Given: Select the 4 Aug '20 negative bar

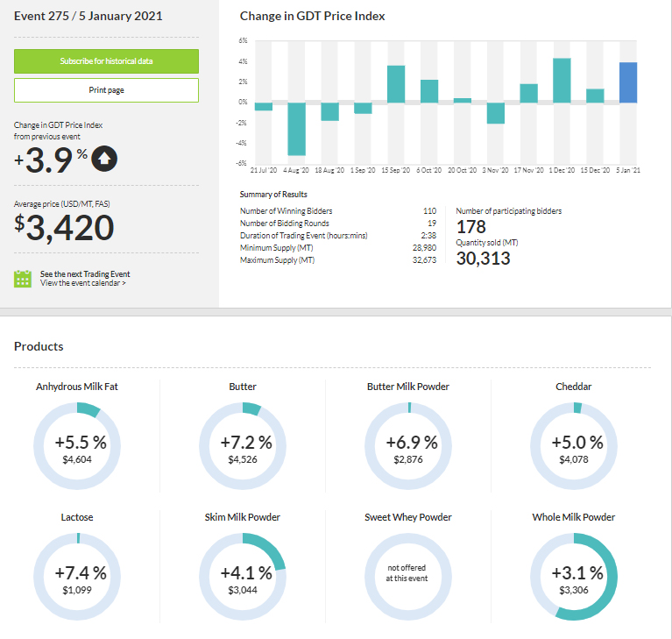Looking at the screenshot, I should coord(296,129).
